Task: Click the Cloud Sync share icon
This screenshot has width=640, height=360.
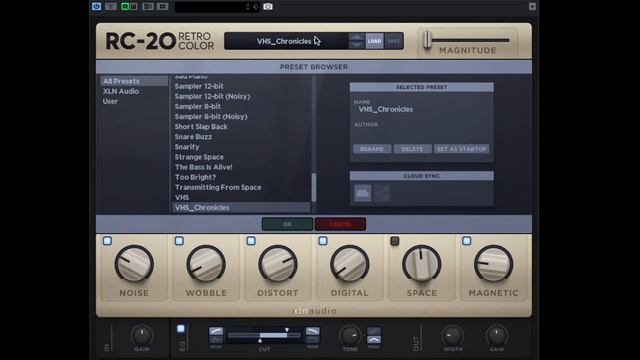Action: point(382,193)
